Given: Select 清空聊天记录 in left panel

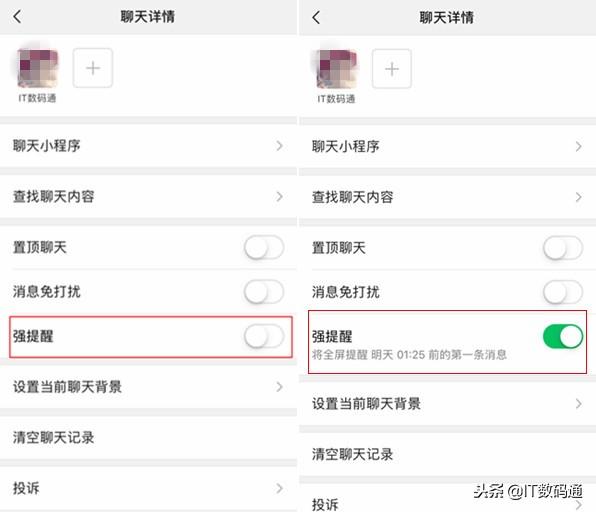Looking at the screenshot, I should click(148, 437).
